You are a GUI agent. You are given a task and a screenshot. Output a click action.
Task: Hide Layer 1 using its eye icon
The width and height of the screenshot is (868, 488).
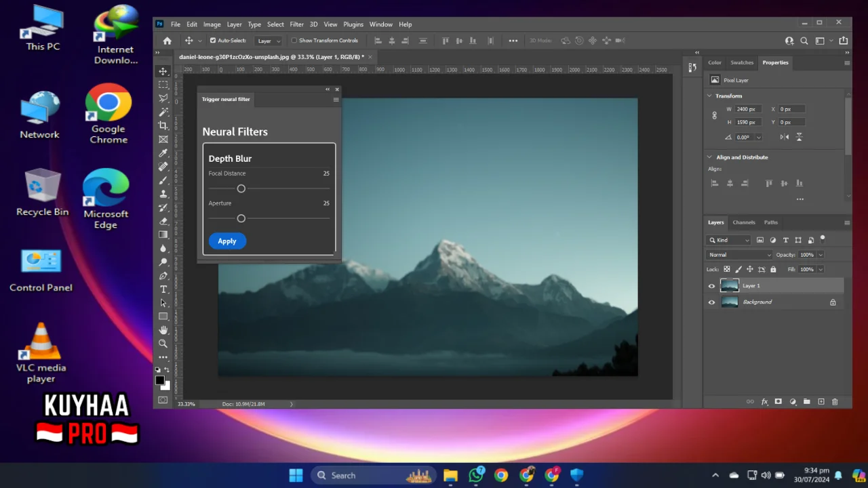(711, 286)
